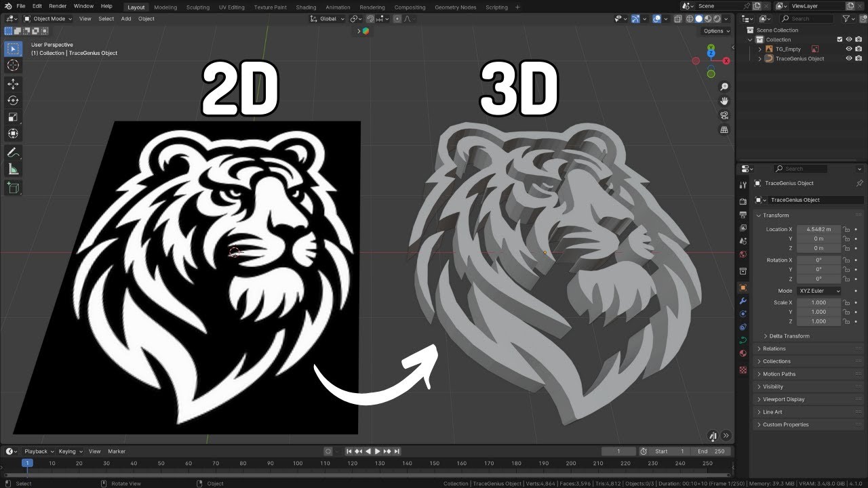868x488 pixels.
Task: Lock Location X value
Action: coord(846,229)
